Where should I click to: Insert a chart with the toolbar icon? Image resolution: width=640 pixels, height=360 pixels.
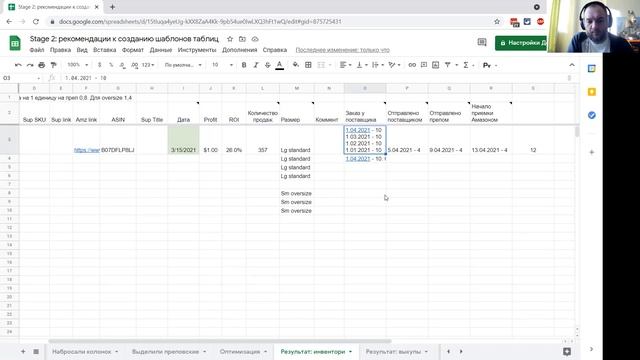pos(436,65)
